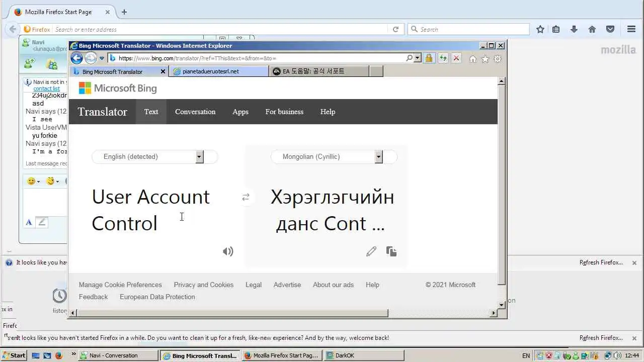Open Help in Translator nav bar
This screenshot has width=644, height=362.
[x=328, y=112]
